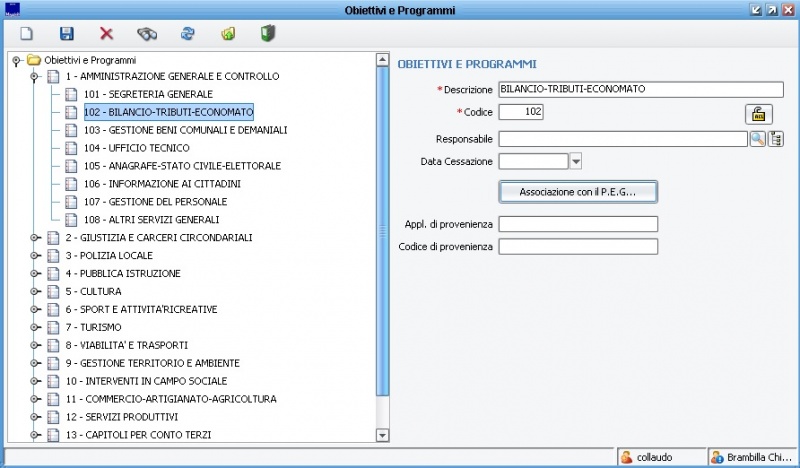Click the document icon of 101 - SEGRETERIA GENERALE
This screenshot has width=800, height=468.
coord(71,94)
